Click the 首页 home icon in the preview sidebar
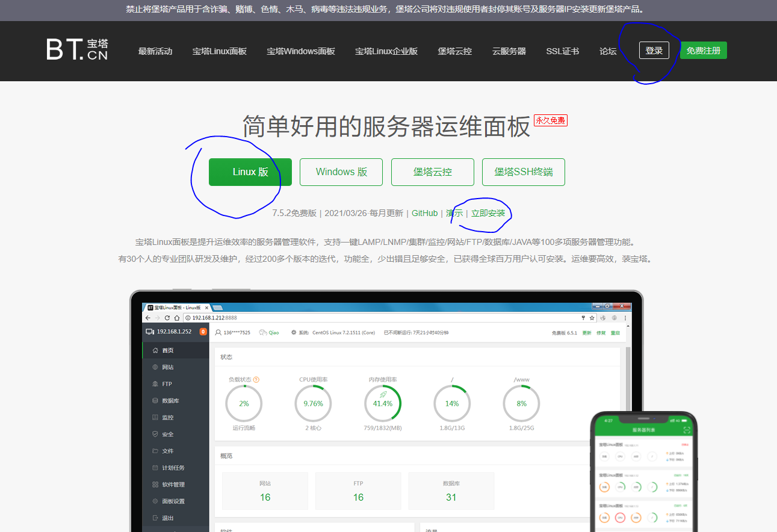The height and width of the screenshot is (532, 777). [155, 350]
